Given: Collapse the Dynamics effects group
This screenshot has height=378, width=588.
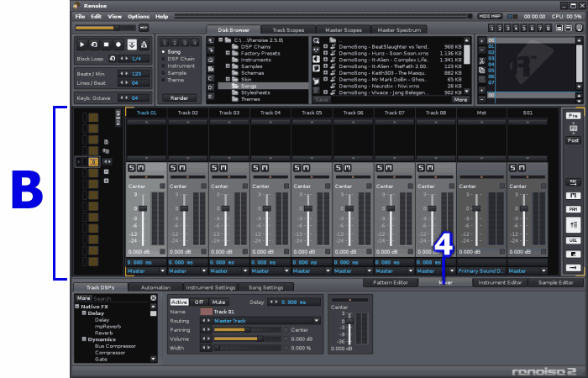Looking at the screenshot, I should pyautogui.click(x=84, y=339).
